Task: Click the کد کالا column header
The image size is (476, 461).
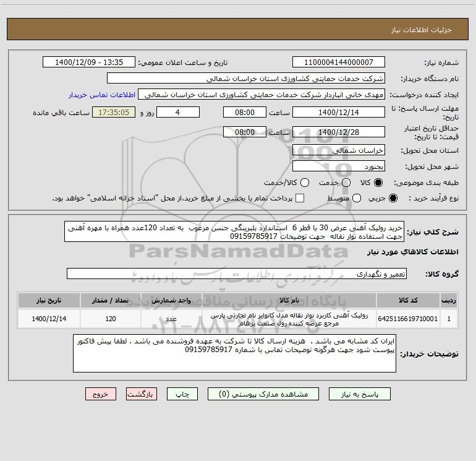Action: pyautogui.click(x=408, y=301)
